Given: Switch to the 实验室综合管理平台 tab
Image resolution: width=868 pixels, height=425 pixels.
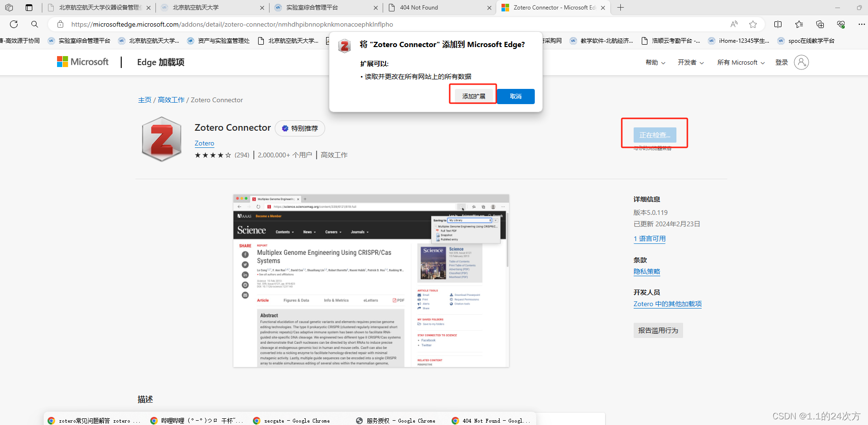Looking at the screenshot, I should coord(326,8).
